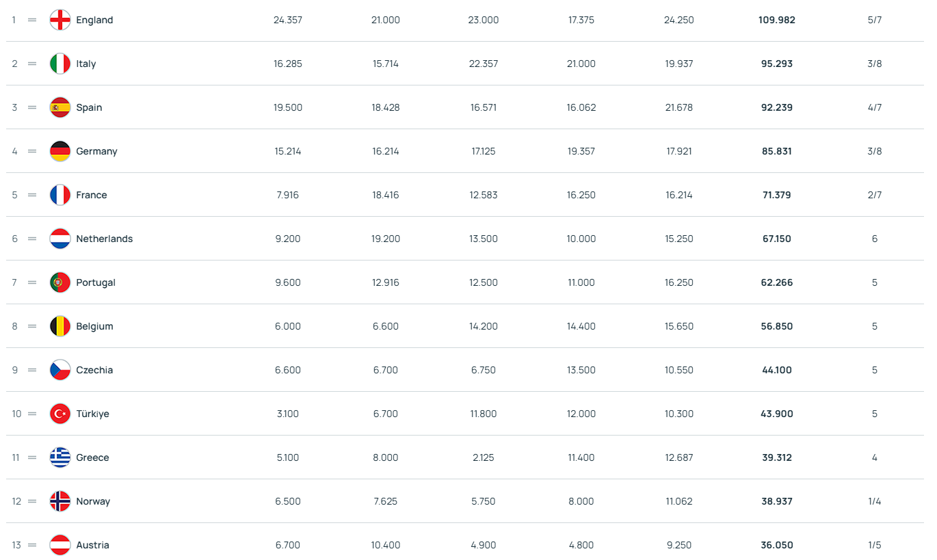Click the Türkiye flag icon
Screen dimensions: 937x560
pos(60,414)
